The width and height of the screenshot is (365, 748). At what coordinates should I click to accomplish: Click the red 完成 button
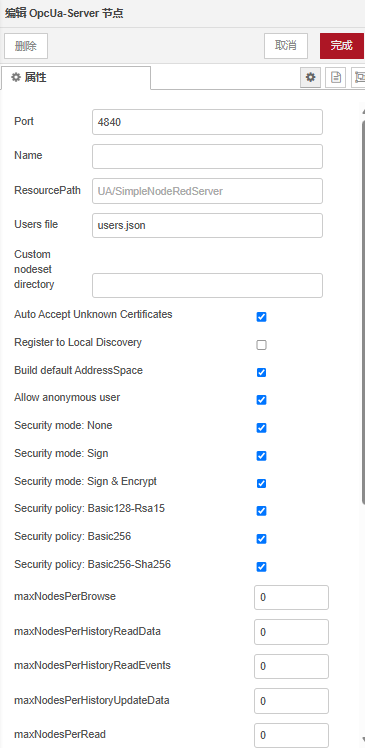click(x=342, y=46)
